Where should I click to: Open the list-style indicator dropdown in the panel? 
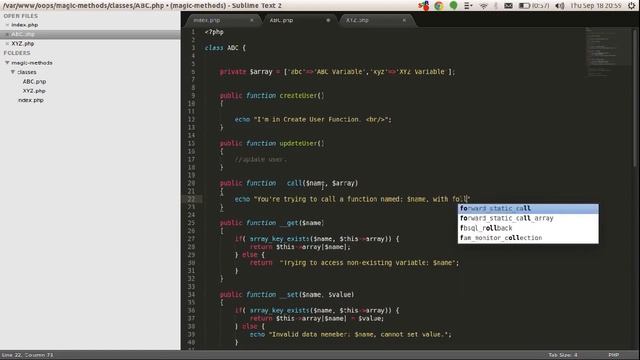coord(468,6)
